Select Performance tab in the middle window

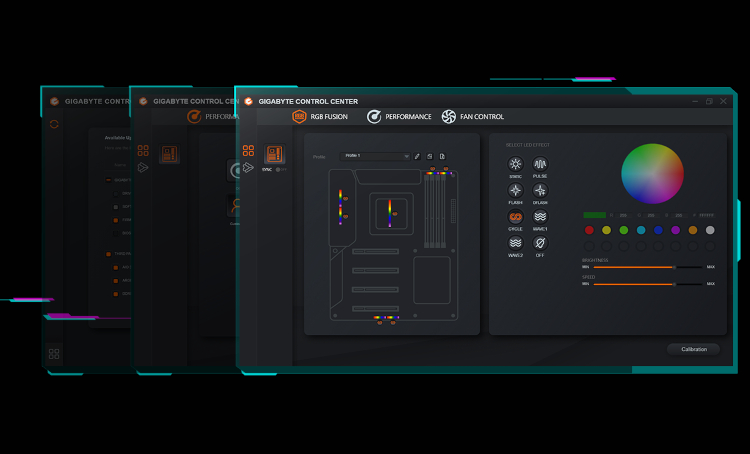pos(213,117)
